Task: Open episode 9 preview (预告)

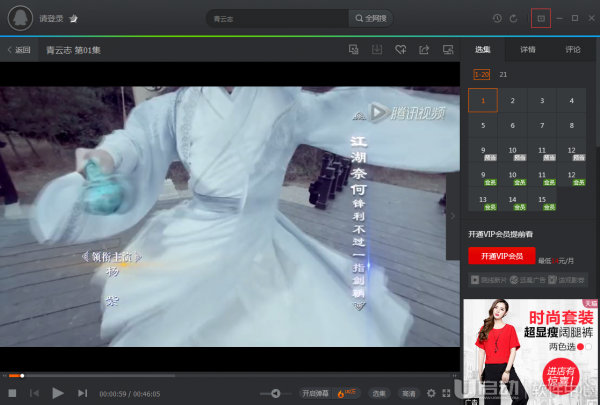Action: (x=483, y=150)
